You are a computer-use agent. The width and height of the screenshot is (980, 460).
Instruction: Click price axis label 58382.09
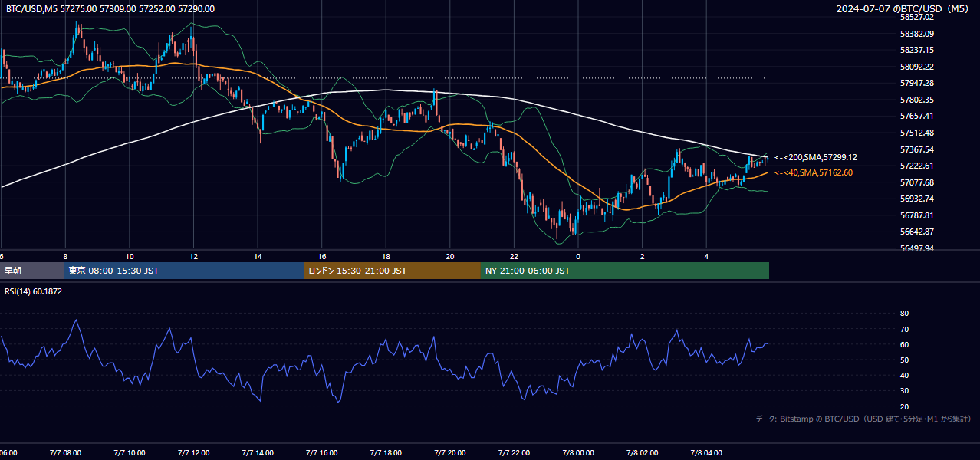(917, 34)
